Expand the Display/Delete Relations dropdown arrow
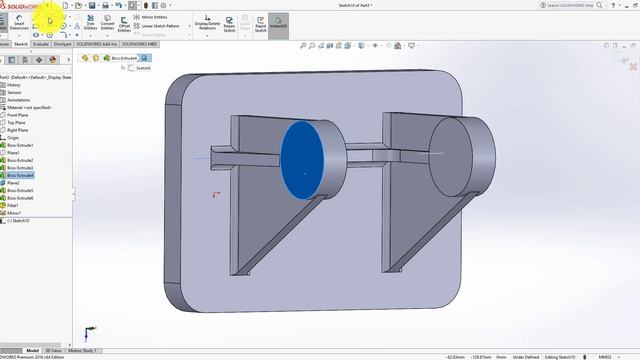This screenshot has width=640, height=360. (x=207, y=35)
